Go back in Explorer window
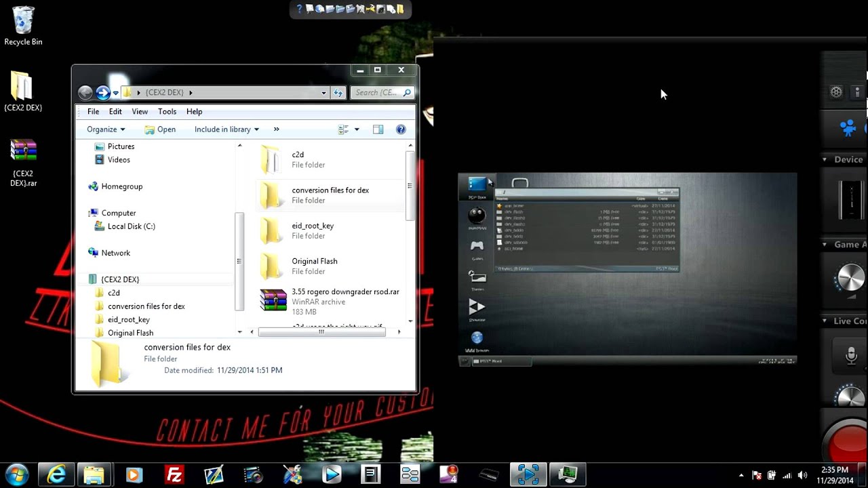 click(x=85, y=93)
